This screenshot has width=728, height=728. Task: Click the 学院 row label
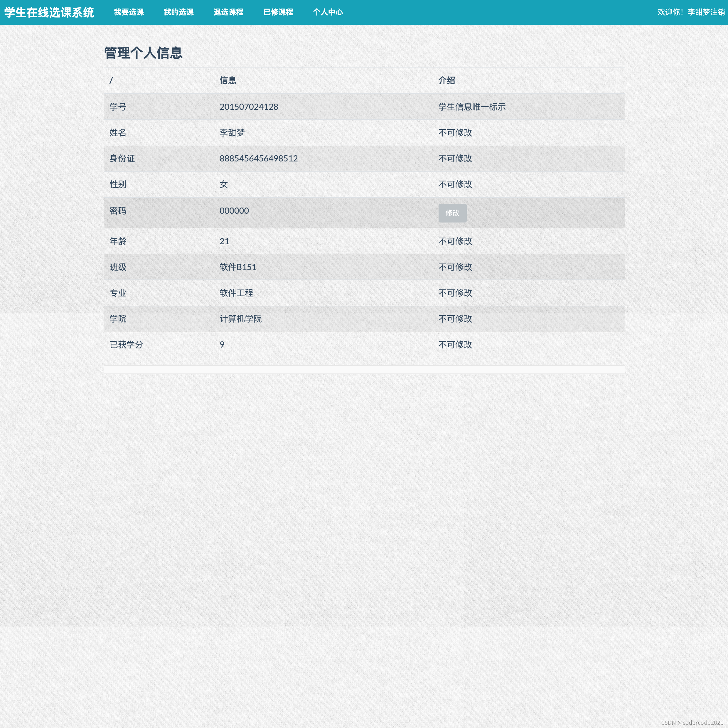pyautogui.click(x=118, y=319)
